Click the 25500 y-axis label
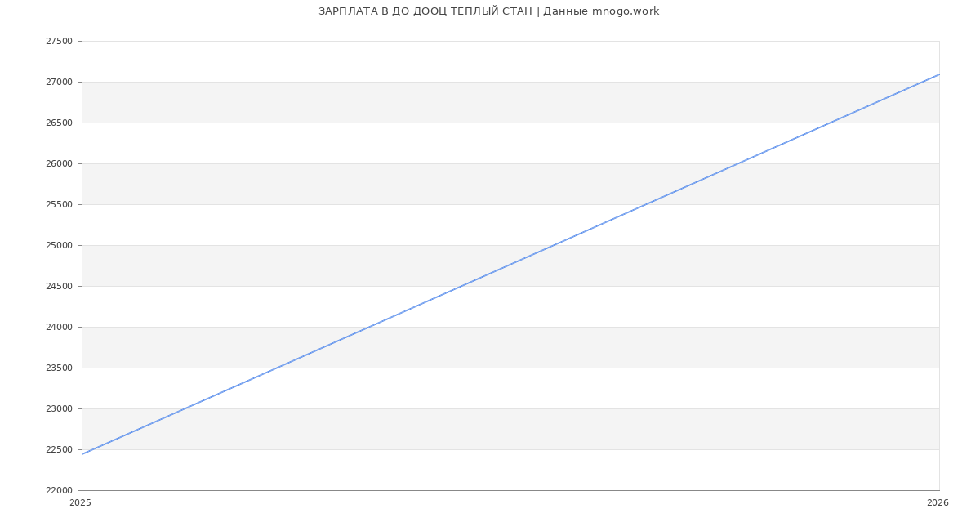Image resolution: width=980 pixels, height=531 pixels. click(x=59, y=205)
